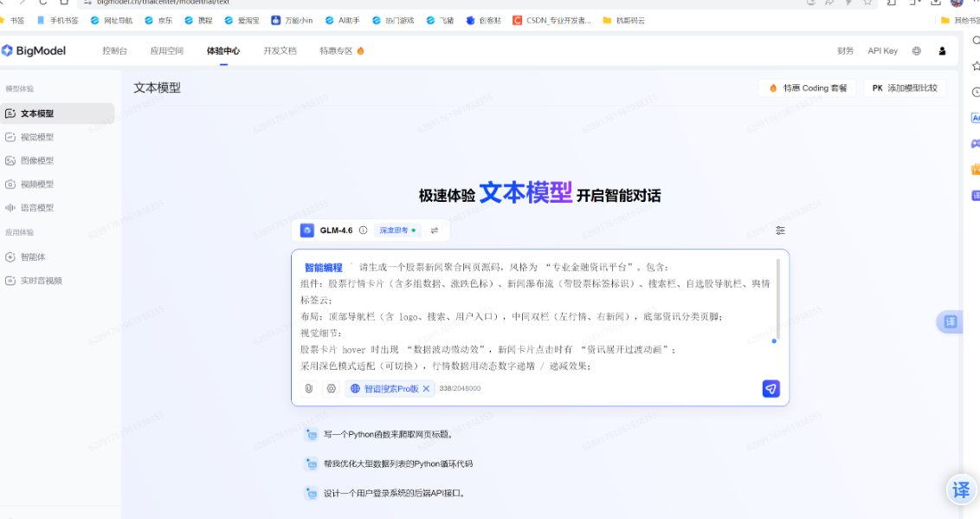The height and width of the screenshot is (519, 980).
Task: Remove the 智谱搜索Pro版 search tag
Action: click(426, 389)
